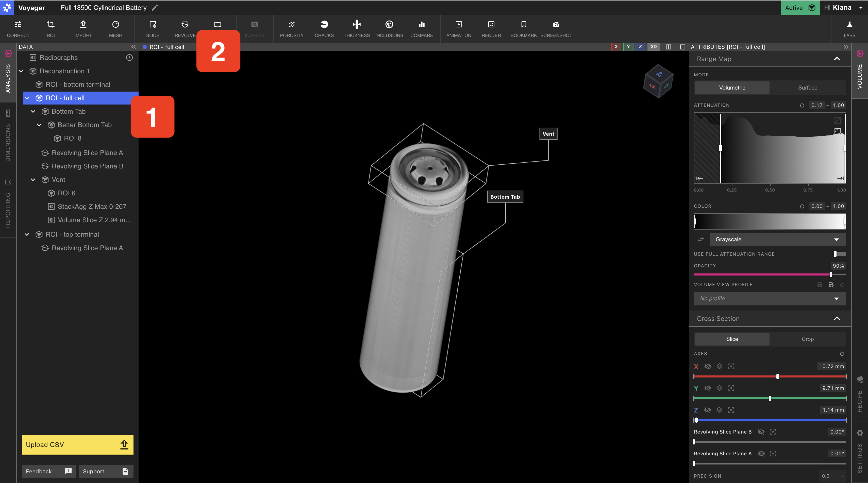Activate the Slice tool
Viewport: 868px width, 483px height.
pyautogui.click(x=153, y=29)
